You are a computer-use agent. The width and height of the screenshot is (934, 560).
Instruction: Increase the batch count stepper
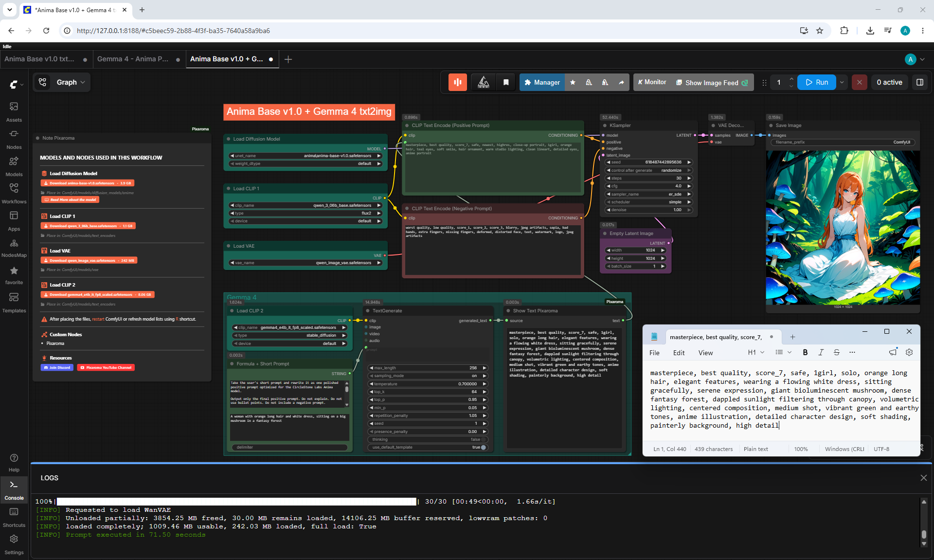tap(791, 79)
